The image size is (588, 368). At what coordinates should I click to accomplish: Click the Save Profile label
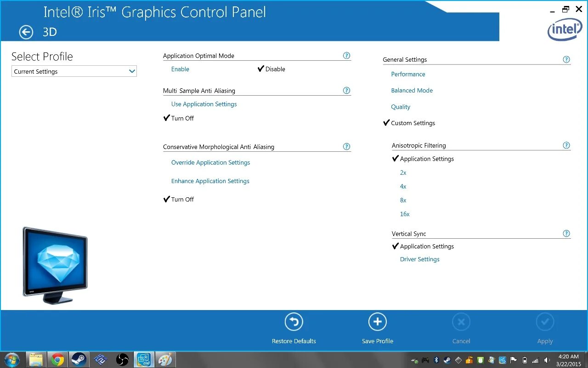coord(378,341)
